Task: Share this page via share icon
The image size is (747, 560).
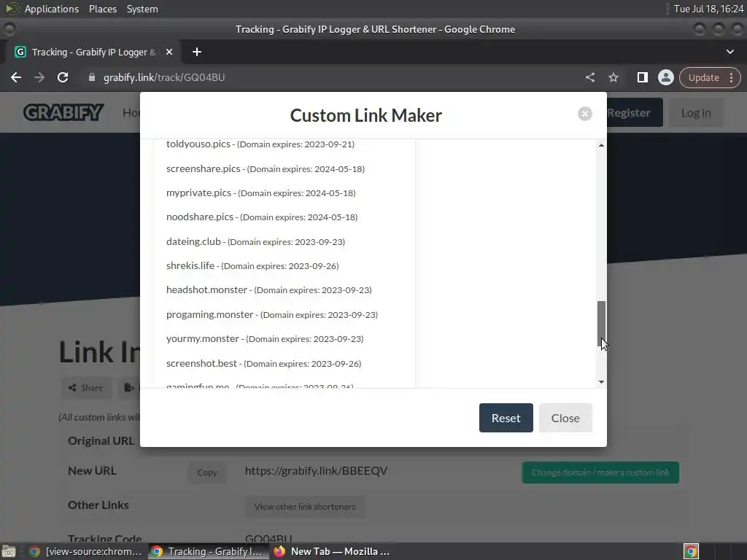Action: point(590,77)
